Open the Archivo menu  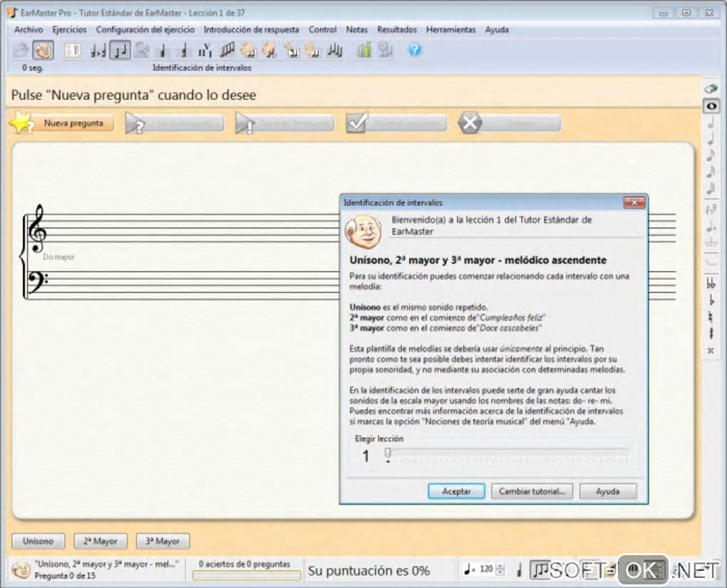click(x=29, y=30)
